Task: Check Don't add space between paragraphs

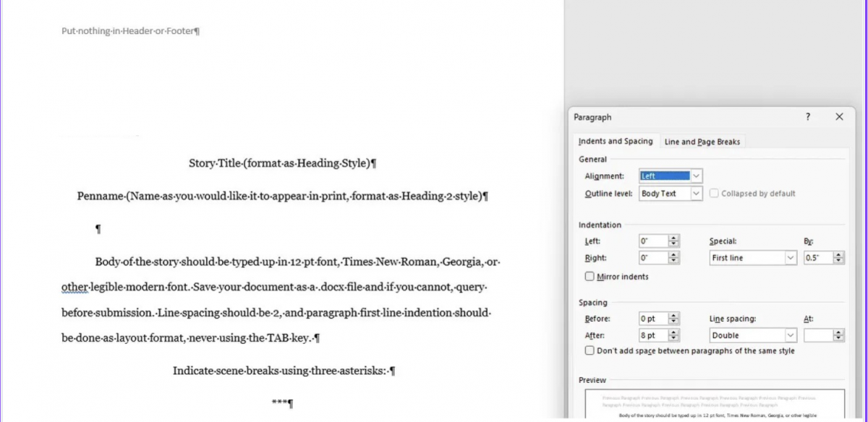Action: [x=590, y=351]
